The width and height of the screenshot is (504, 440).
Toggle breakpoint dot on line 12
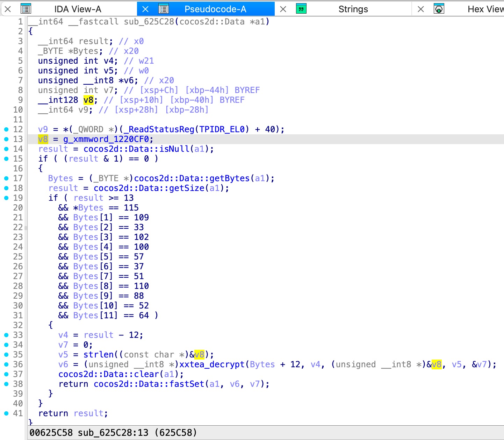pyautogui.click(x=6, y=129)
